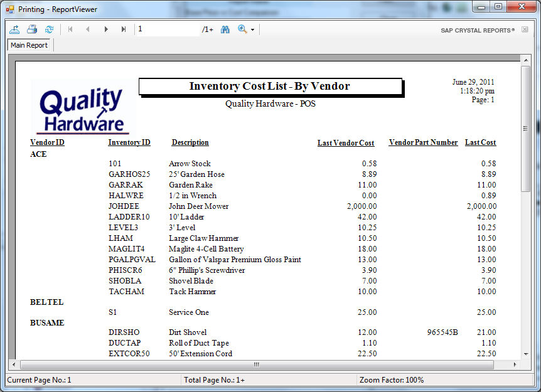Click the Print Report icon
The height and width of the screenshot is (392, 541).
pyautogui.click(x=32, y=29)
